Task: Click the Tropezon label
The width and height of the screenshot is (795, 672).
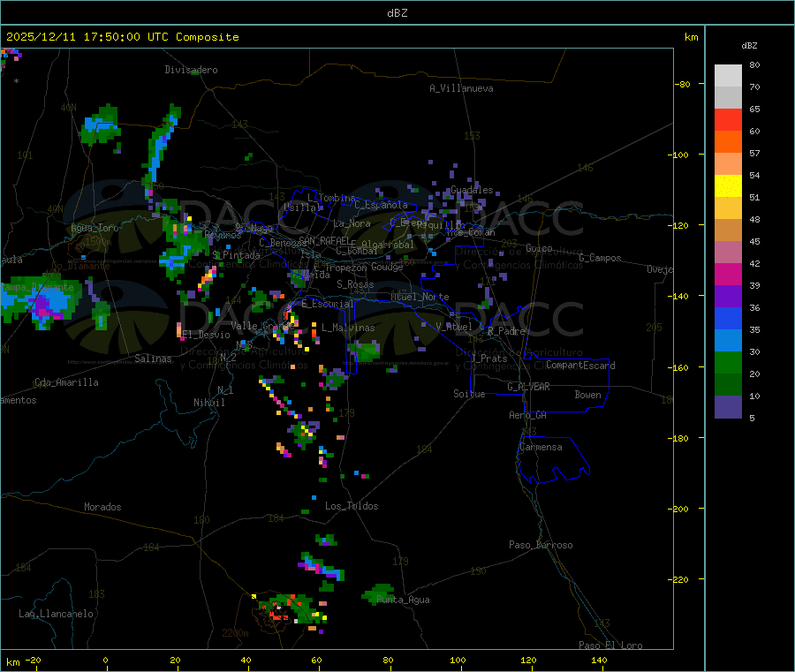Action: (346, 268)
